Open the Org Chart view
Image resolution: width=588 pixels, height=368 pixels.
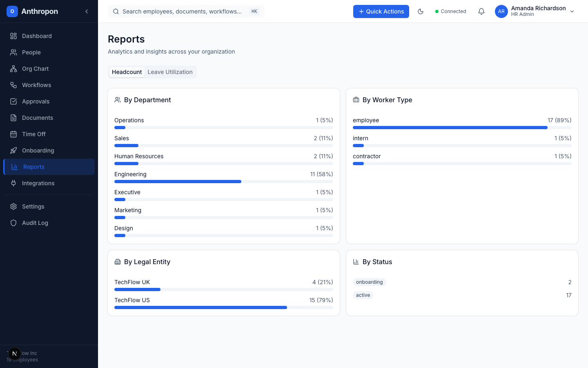35,69
